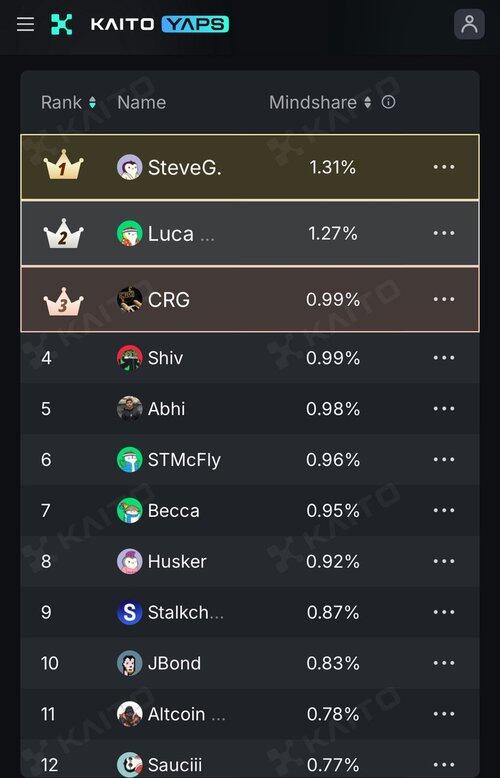The image size is (500, 778).
Task: Click the rank 1 gold crown
Action: tap(63, 166)
